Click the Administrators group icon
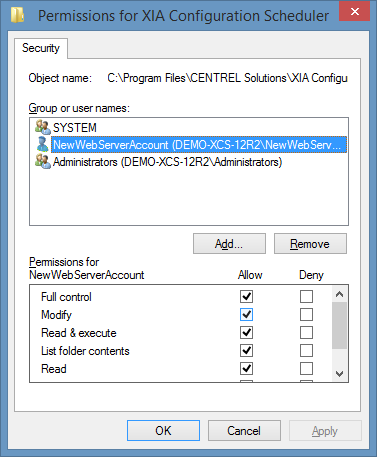Viewport: 377px width, 457px height. point(43,162)
